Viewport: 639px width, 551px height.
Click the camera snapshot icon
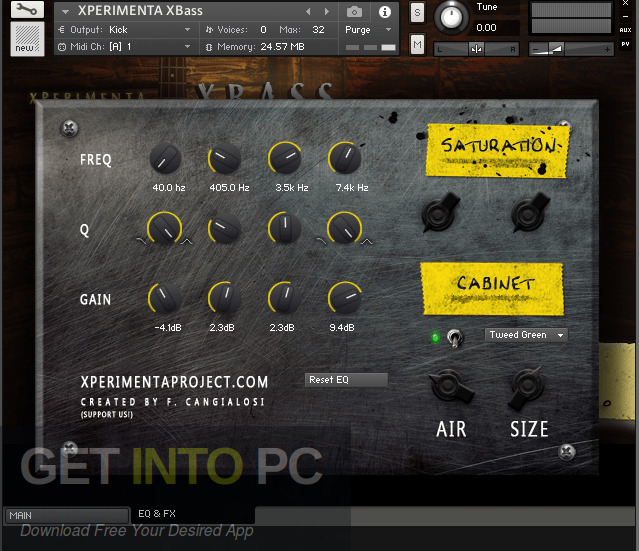(354, 12)
